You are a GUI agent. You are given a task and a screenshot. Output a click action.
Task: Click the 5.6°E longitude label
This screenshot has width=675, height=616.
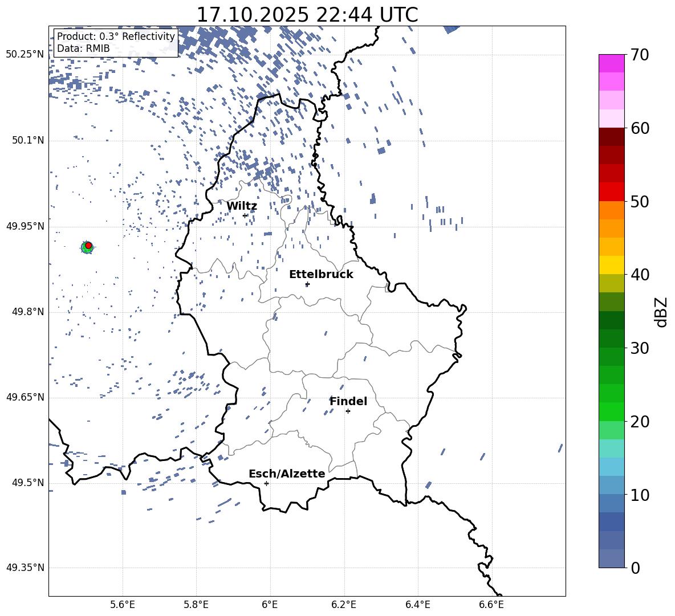click(x=123, y=605)
